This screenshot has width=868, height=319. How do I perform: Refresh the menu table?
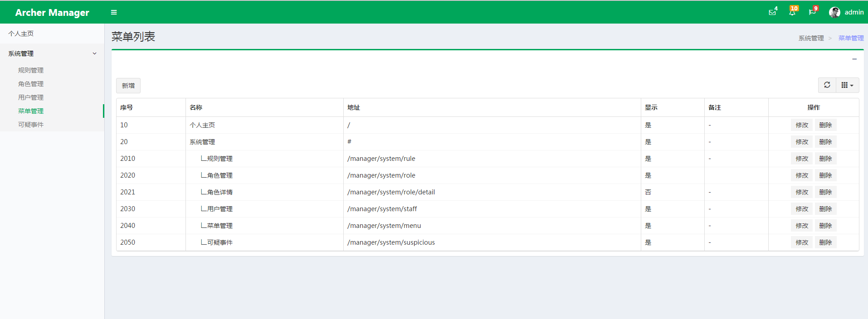[x=827, y=85]
